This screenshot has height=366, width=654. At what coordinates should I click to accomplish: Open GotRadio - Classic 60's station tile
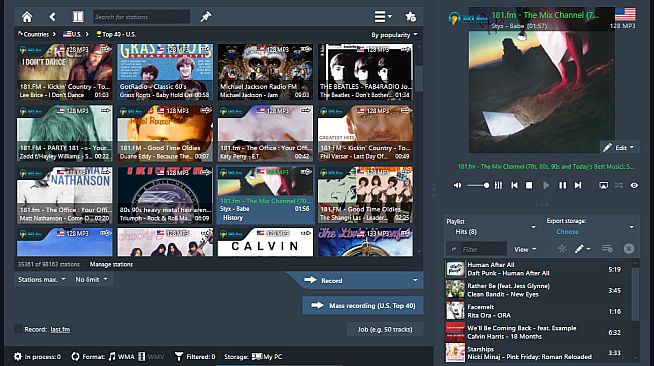(165, 72)
